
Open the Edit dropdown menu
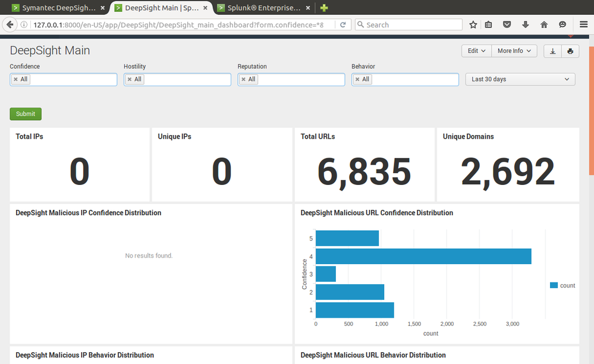476,51
